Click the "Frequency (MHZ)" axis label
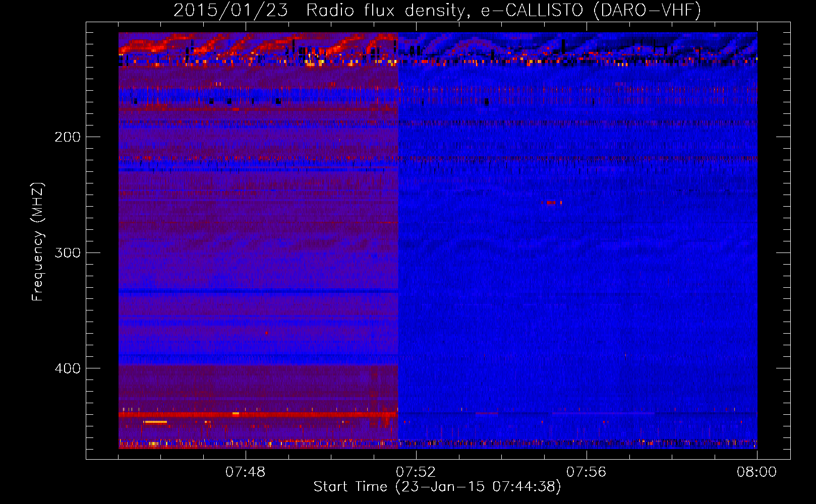 coord(38,242)
